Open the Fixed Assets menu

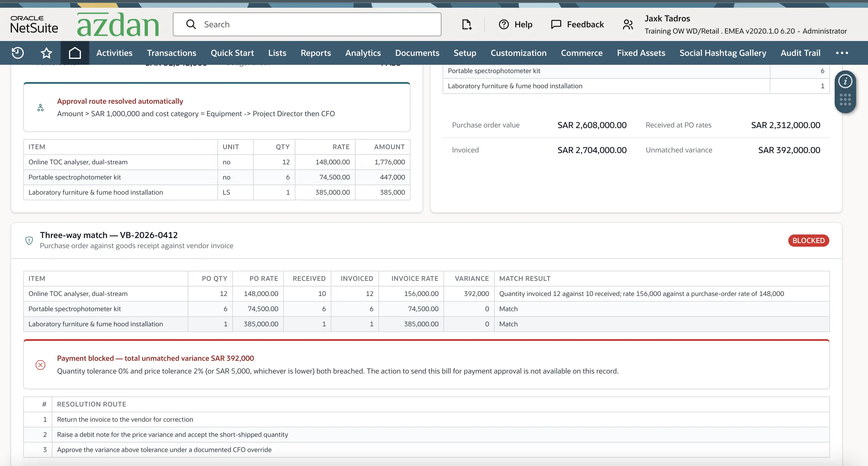pos(641,53)
